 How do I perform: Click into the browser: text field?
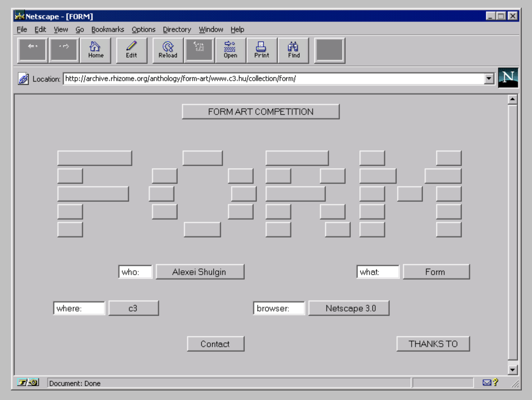point(279,308)
